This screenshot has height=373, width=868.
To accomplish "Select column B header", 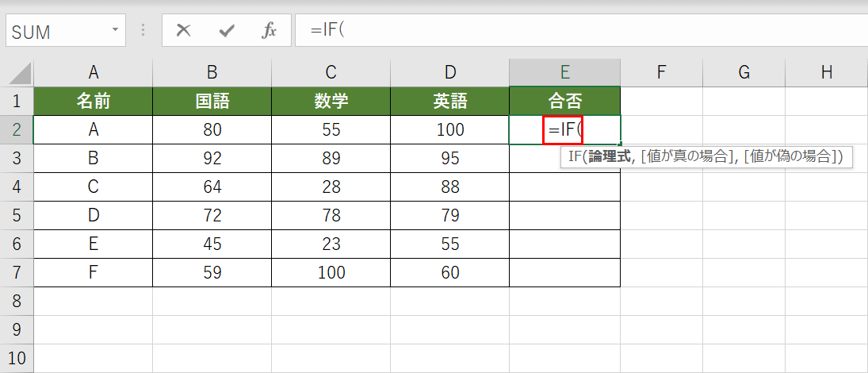I will 212,72.
